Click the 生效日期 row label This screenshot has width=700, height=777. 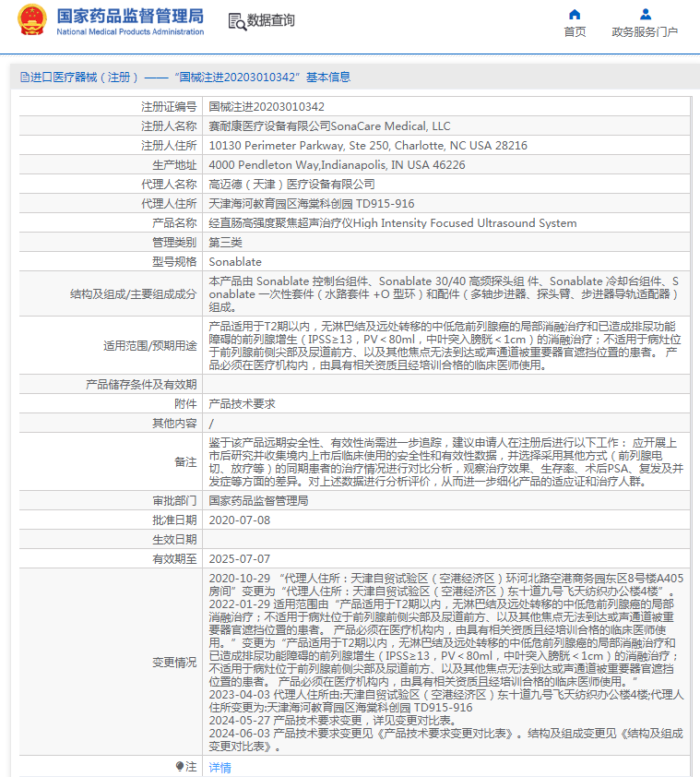174,539
